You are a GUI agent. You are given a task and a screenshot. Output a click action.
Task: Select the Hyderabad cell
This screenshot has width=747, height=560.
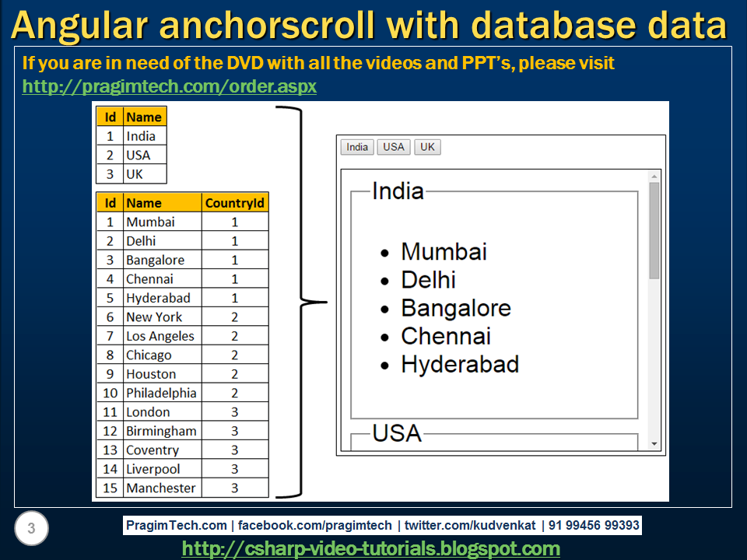(159, 297)
